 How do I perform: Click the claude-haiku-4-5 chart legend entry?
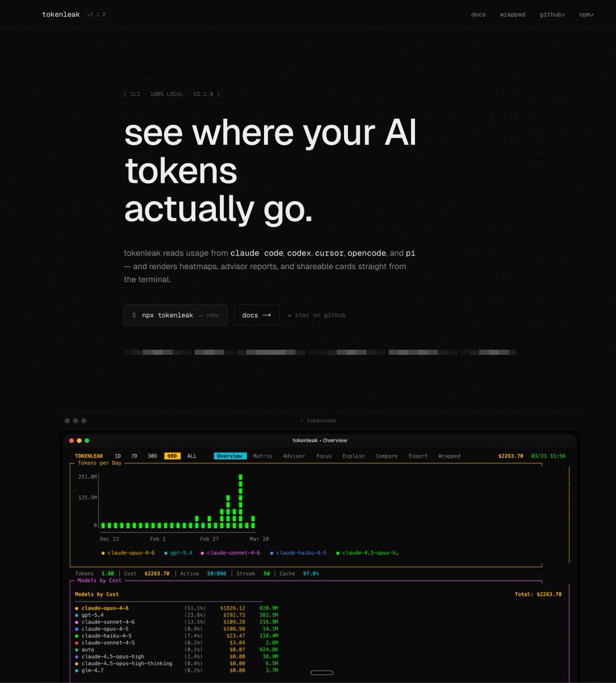(x=298, y=553)
